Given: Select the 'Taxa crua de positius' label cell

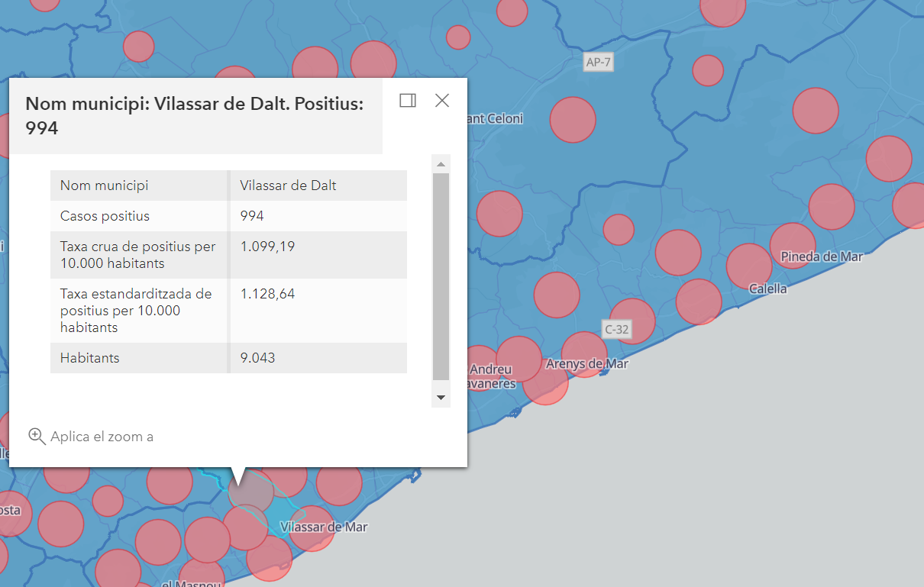Looking at the screenshot, I should click(x=139, y=255).
